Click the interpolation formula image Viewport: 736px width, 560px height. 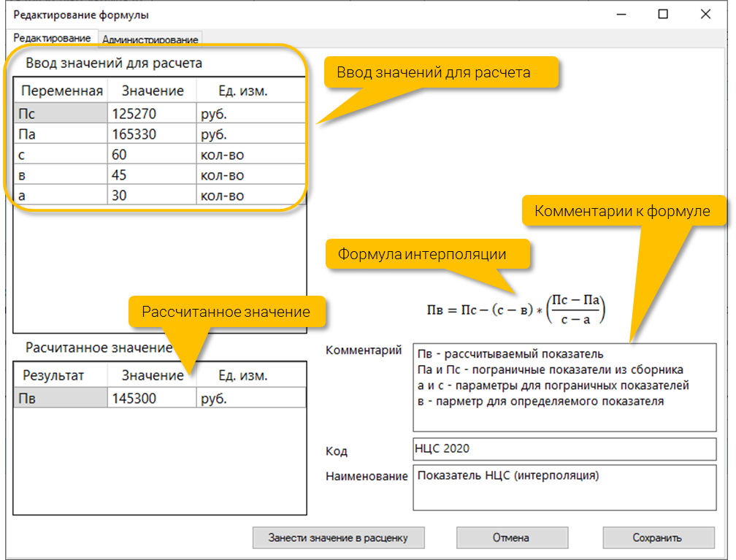[x=515, y=310]
